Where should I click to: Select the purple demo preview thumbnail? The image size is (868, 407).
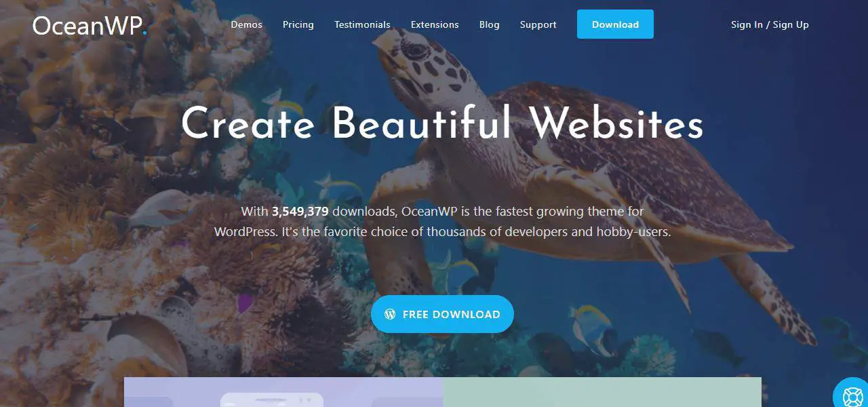[x=283, y=392]
